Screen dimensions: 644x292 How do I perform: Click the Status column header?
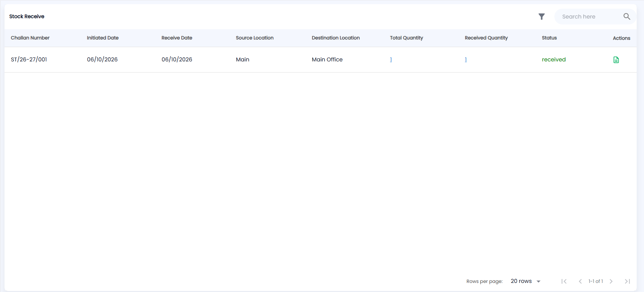(x=549, y=38)
